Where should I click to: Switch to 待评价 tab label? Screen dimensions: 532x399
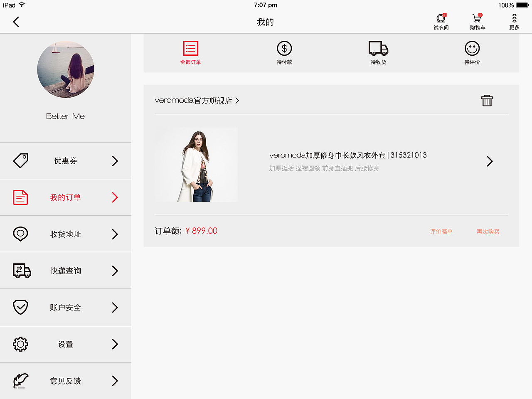pos(472,62)
